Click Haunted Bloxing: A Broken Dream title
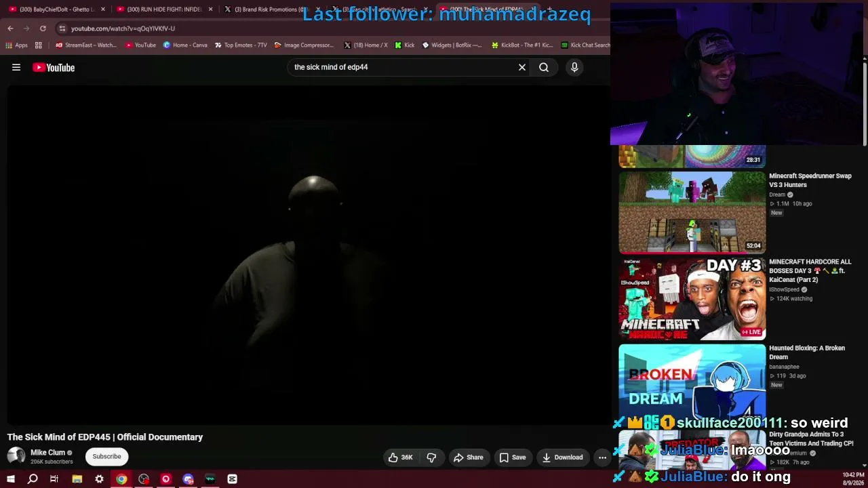This screenshot has width=868, height=488. [x=807, y=352]
